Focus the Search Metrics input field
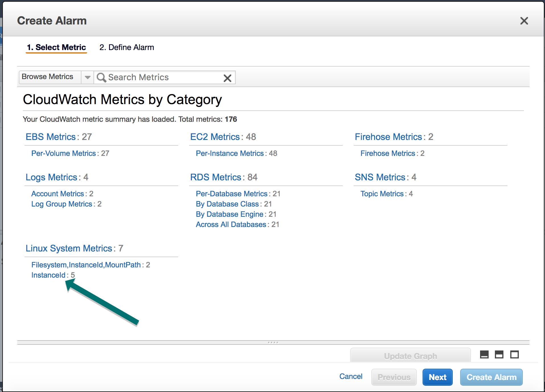 coord(165,77)
